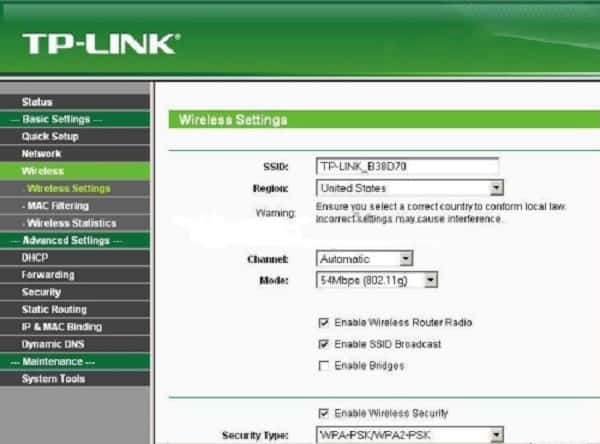Click the Region label
This screenshot has height=444, width=600.
pyautogui.click(x=271, y=188)
